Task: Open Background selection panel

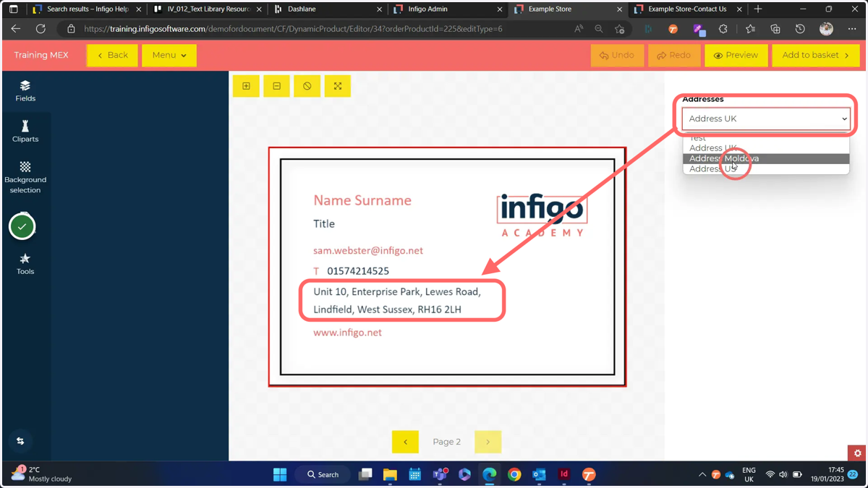Action: click(25, 177)
